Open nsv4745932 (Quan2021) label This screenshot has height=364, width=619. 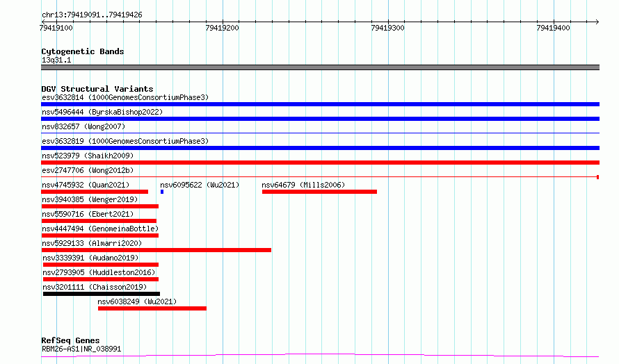click(86, 185)
